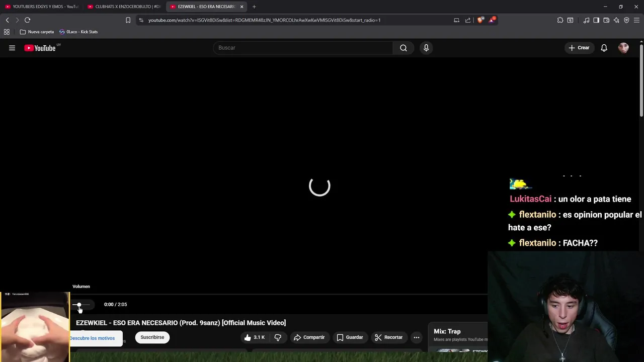Focus the Buscar search field
644x362 pixels.
pos(303,48)
